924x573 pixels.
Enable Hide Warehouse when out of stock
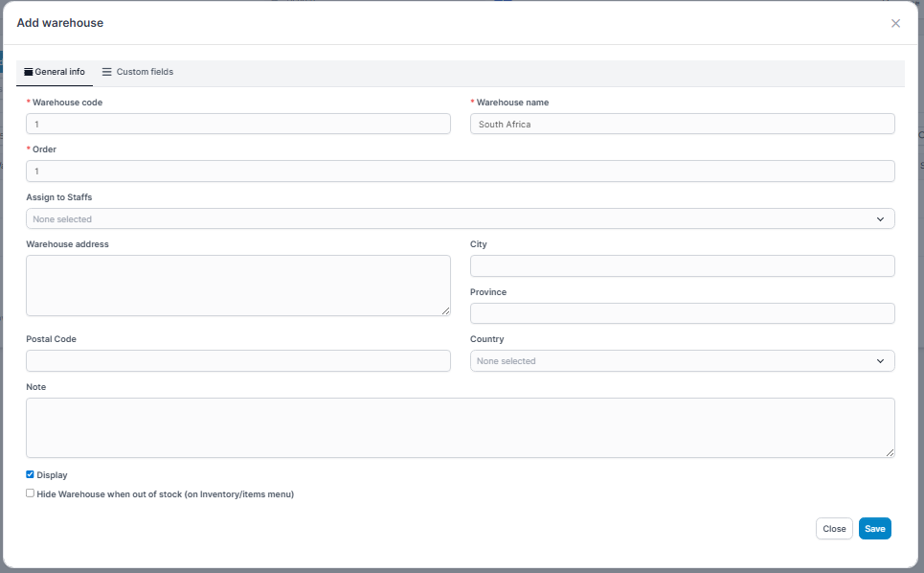[x=31, y=493]
